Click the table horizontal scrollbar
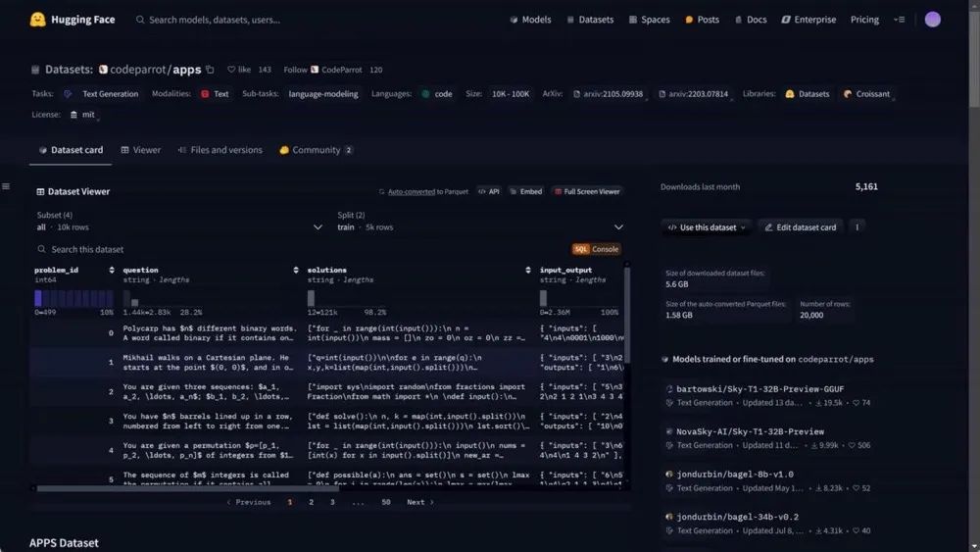This screenshot has height=552, width=980. tap(187, 488)
